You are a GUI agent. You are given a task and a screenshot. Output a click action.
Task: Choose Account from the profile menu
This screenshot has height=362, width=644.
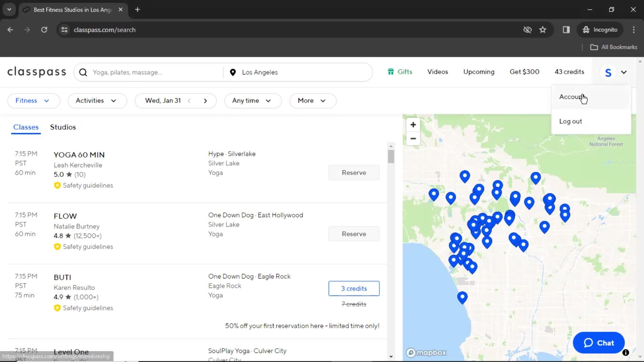point(591,97)
